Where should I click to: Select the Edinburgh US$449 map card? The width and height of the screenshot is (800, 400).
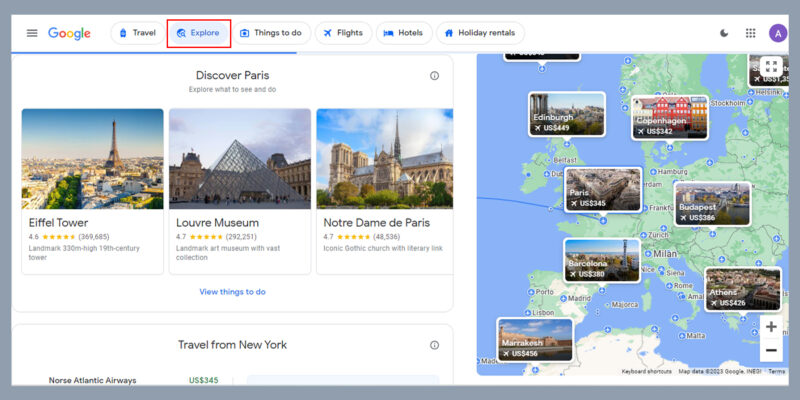pyautogui.click(x=567, y=114)
